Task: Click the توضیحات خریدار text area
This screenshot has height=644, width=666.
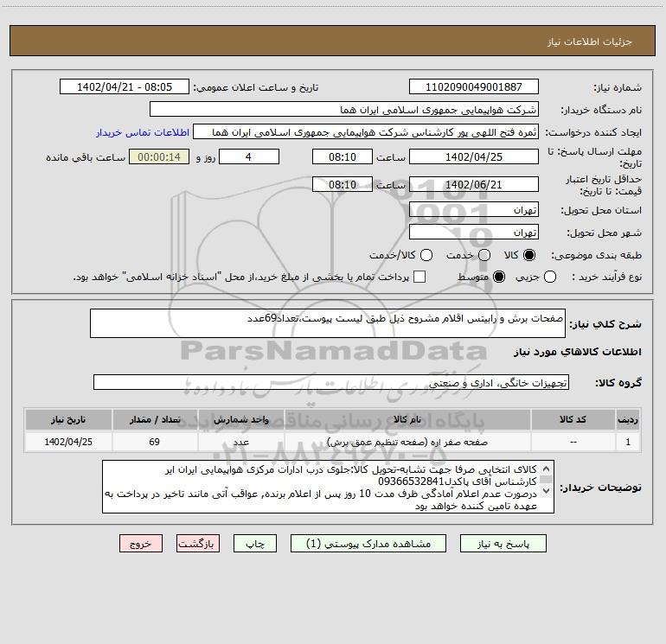Action: point(328,487)
